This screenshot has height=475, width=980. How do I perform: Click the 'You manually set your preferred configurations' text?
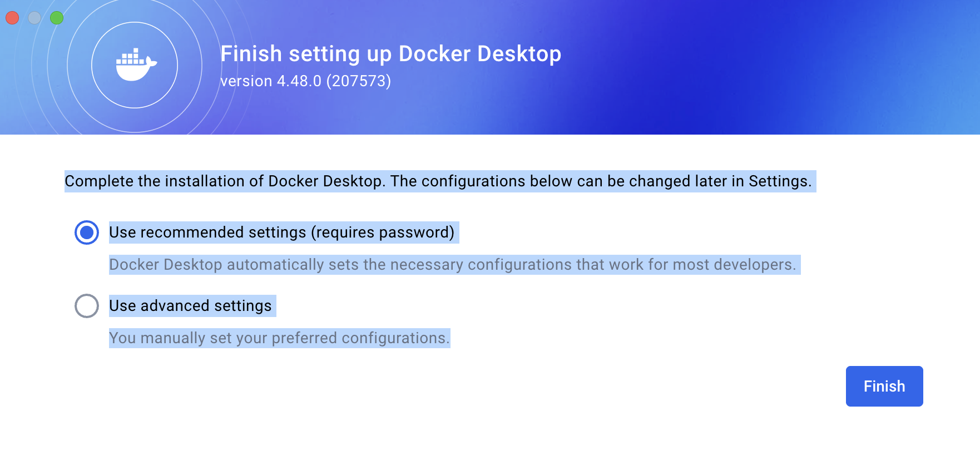click(279, 338)
